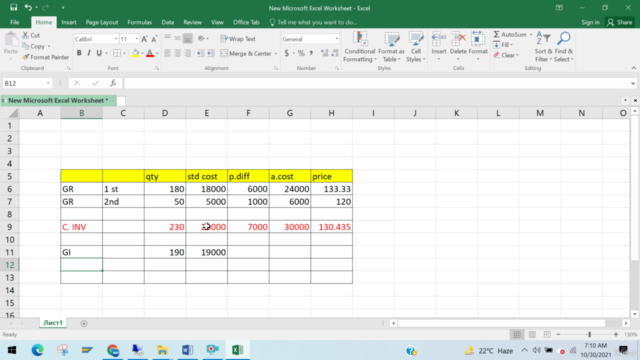The image size is (640, 360).
Task: Switch to the Page Layout tab
Action: coord(102,22)
